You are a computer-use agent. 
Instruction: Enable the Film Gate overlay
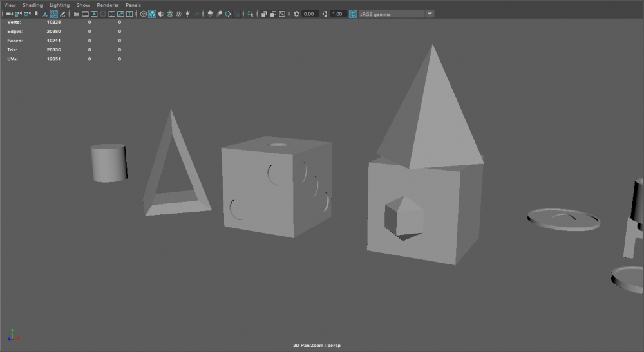[x=86, y=14]
